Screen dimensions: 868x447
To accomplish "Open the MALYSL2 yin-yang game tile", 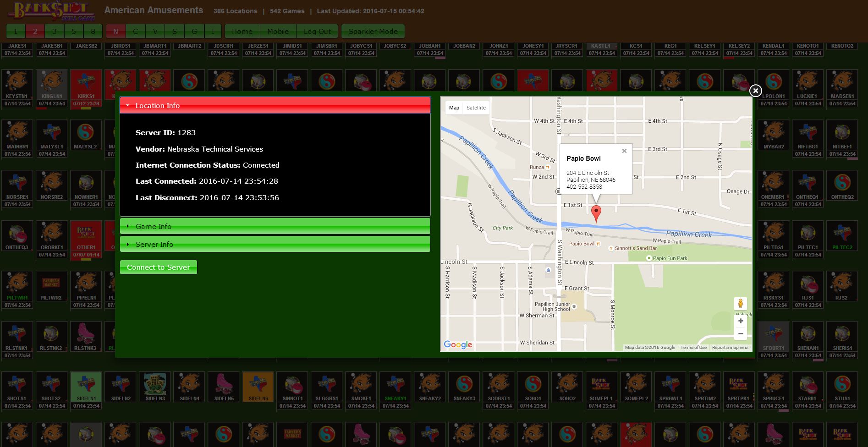I will click(x=86, y=132).
